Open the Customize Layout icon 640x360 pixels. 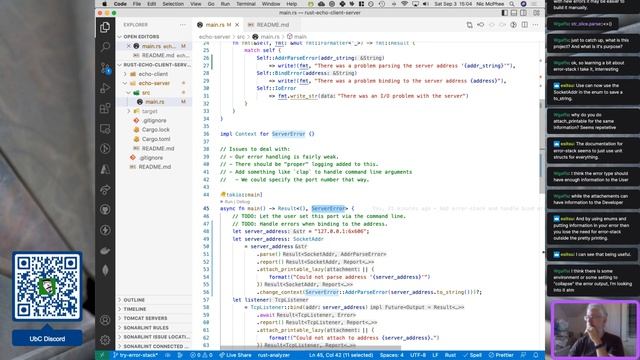pos(536,13)
